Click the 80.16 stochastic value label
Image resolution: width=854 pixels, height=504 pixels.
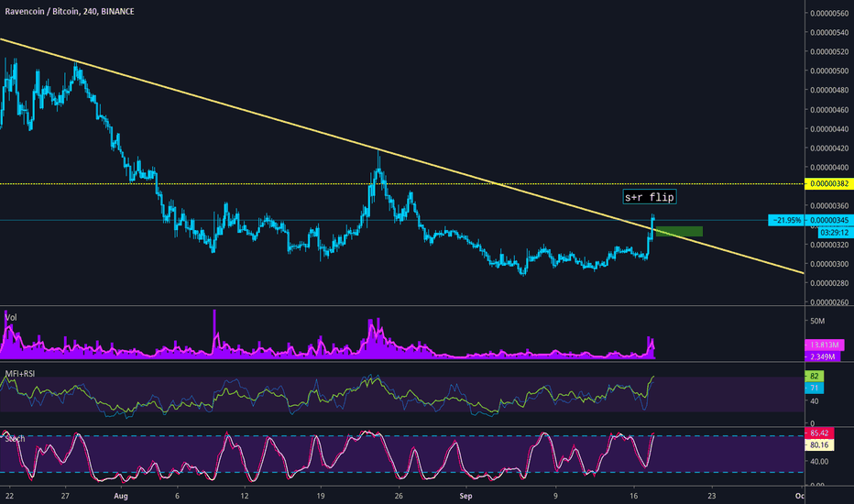pos(819,445)
